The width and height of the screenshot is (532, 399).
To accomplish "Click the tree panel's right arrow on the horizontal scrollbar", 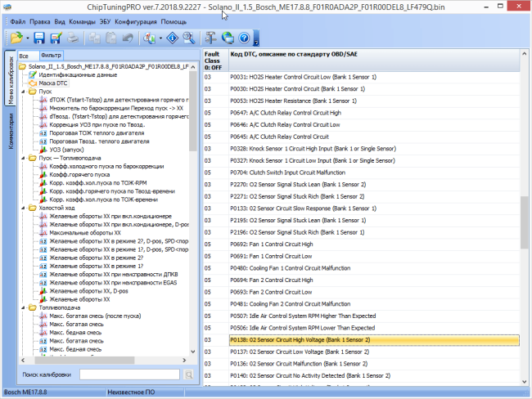I will 184,360.
